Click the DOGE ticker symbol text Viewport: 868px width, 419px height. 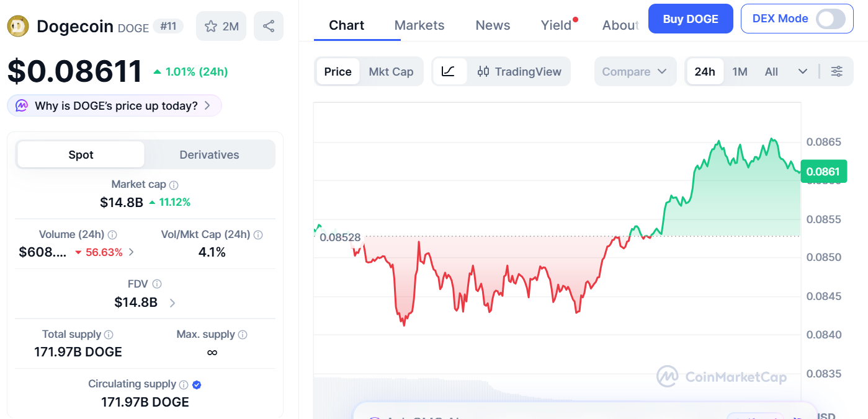click(x=133, y=28)
